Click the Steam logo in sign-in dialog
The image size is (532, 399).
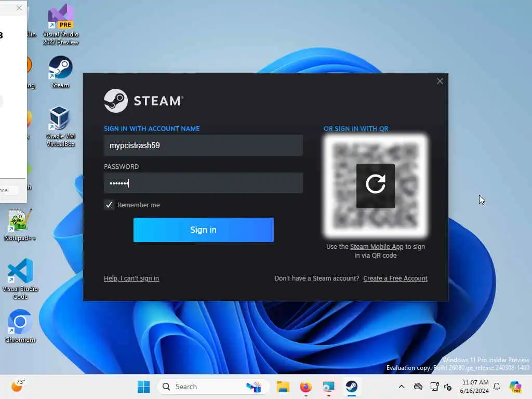[143, 101]
